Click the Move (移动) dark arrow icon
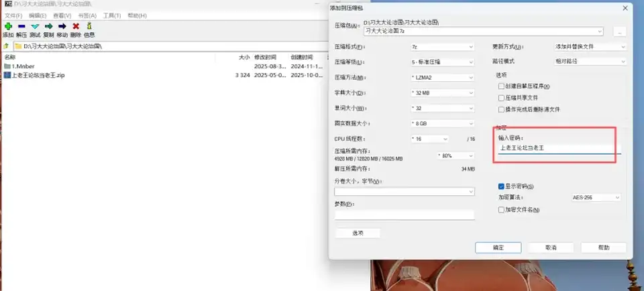 [x=62, y=27]
